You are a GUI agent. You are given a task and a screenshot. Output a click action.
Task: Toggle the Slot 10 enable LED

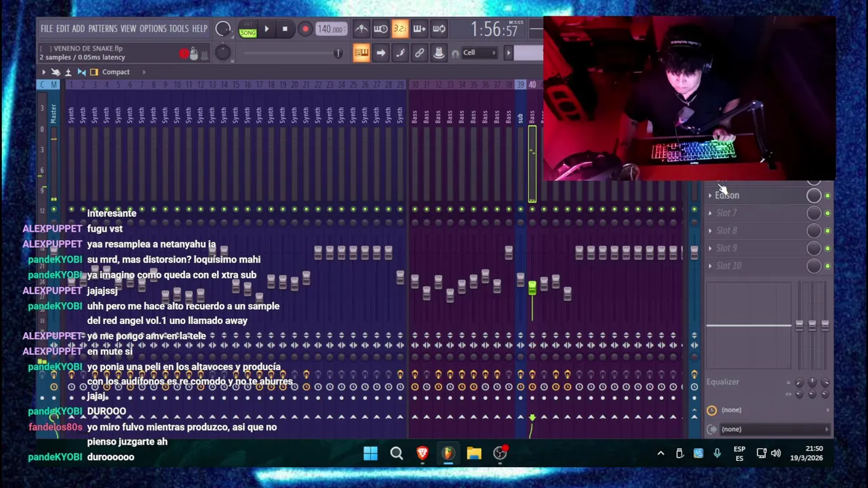[x=827, y=266]
